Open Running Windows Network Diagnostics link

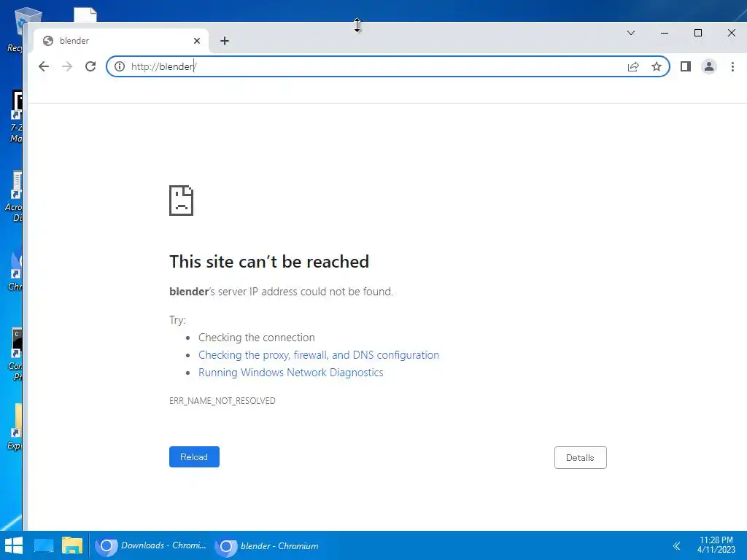click(290, 373)
